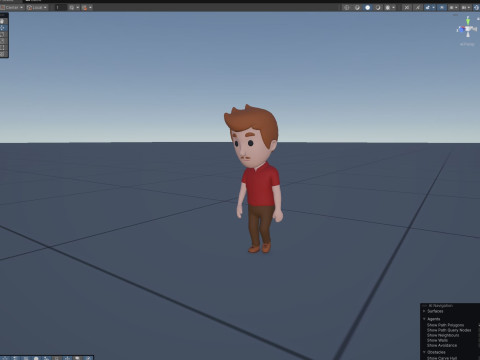
Task: Expand the Surfaces section in AI Navigation
Action: point(424,311)
